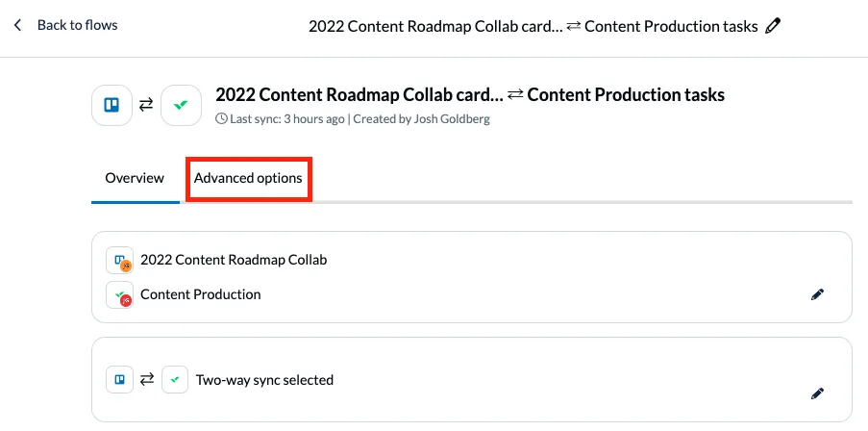Select the Content Production project label
The image size is (868, 431).
(x=200, y=294)
